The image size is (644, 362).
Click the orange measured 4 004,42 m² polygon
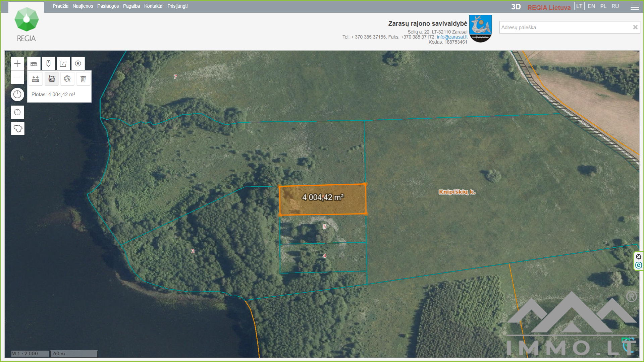(323, 199)
